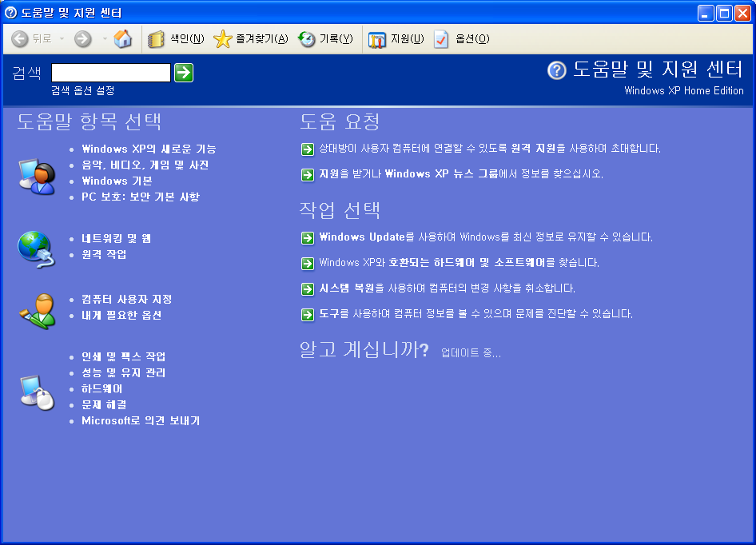This screenshot has width=756, height=545.
Task: Open Support (지원) toolbar icon
Action: point(377,39)
